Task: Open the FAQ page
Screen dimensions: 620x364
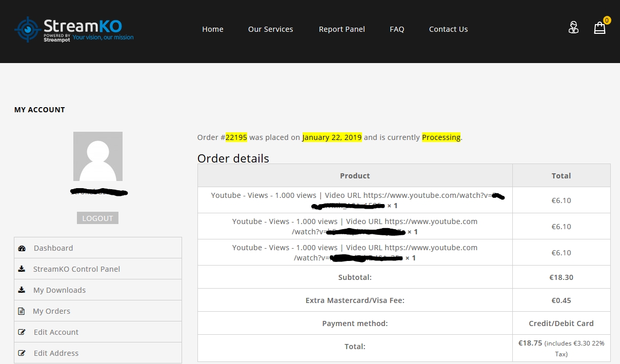Action: [x=397, y=29]
